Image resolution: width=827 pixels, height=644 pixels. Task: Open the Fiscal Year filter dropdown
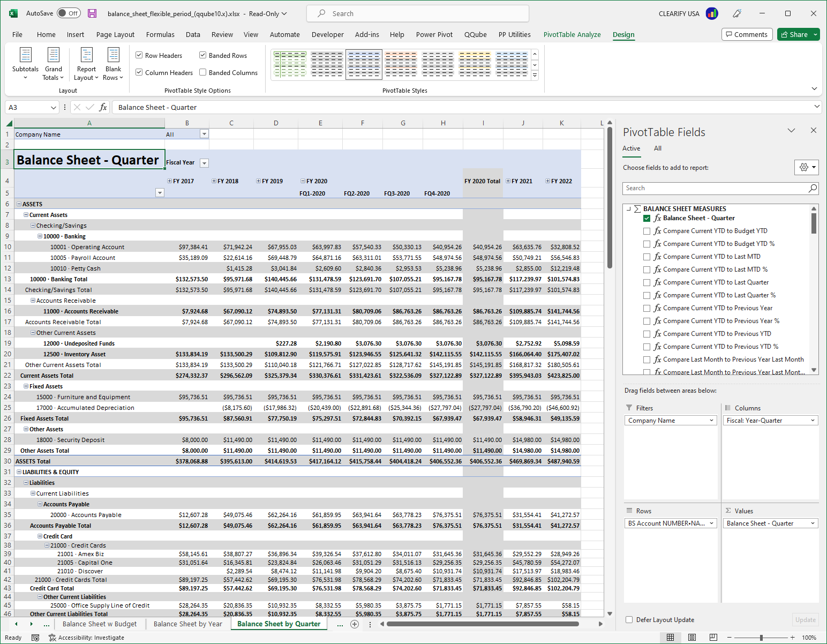point(204,162)
